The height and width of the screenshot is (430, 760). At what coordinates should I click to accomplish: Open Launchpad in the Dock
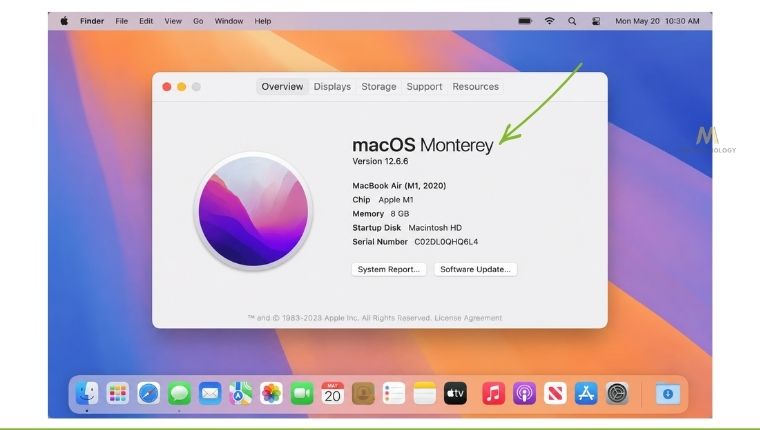118,393
